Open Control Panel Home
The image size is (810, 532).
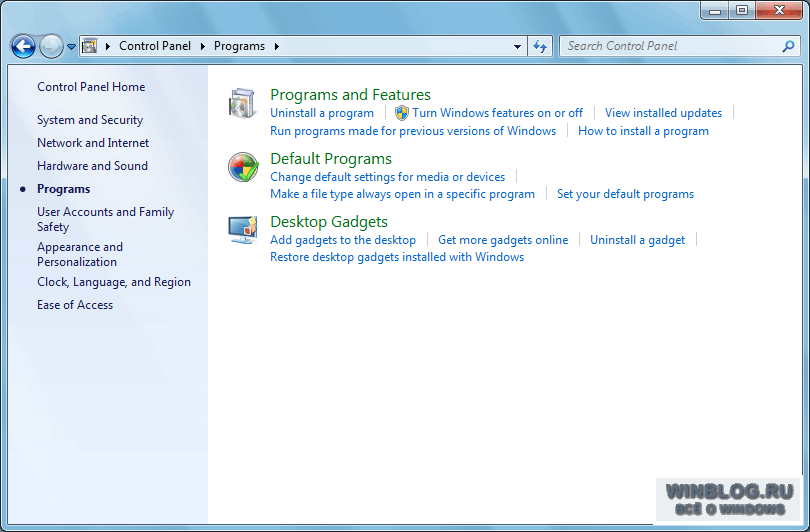[91, 87]
